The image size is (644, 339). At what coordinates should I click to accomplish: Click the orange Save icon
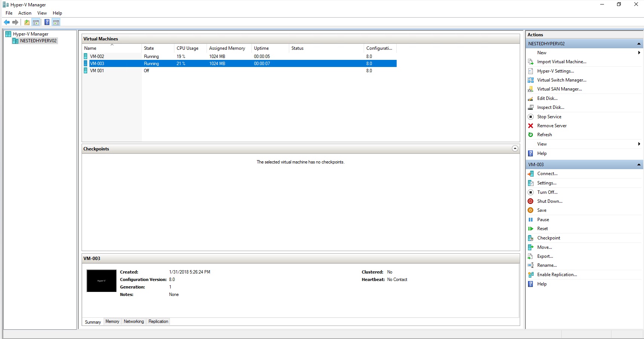point(531,210)
